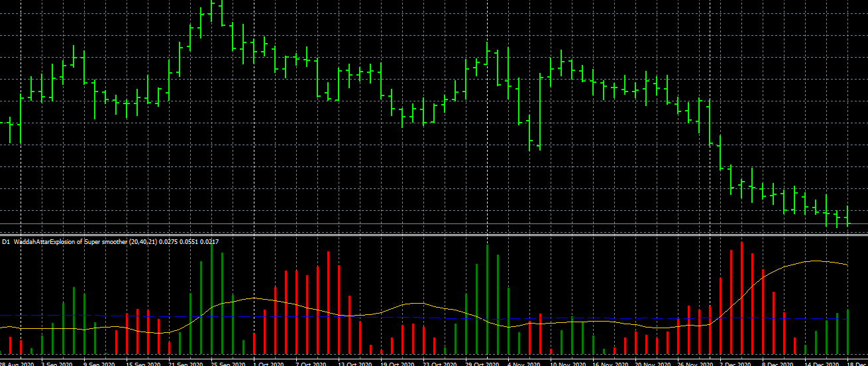Click the 14 Dec 2020 date label

822,363
